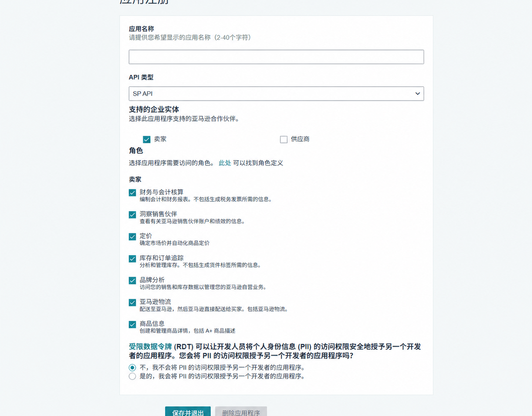
Task: Click the 洞察销售伙伴 role label
Action: (x=158, y=214)
